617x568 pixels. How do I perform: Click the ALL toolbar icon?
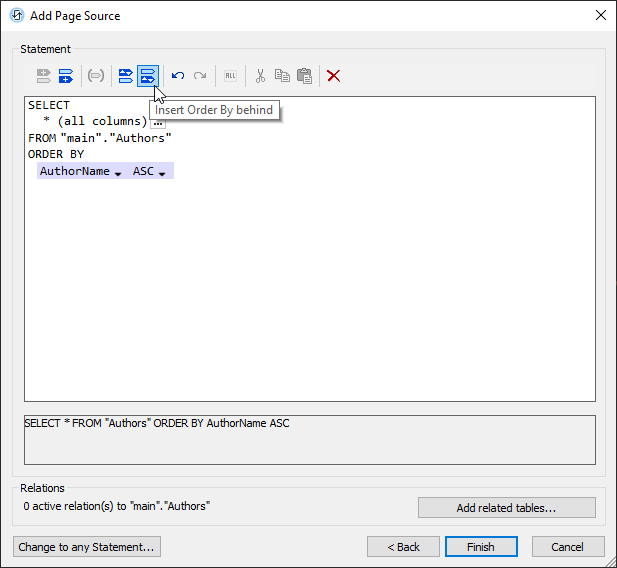coord(230,76)
